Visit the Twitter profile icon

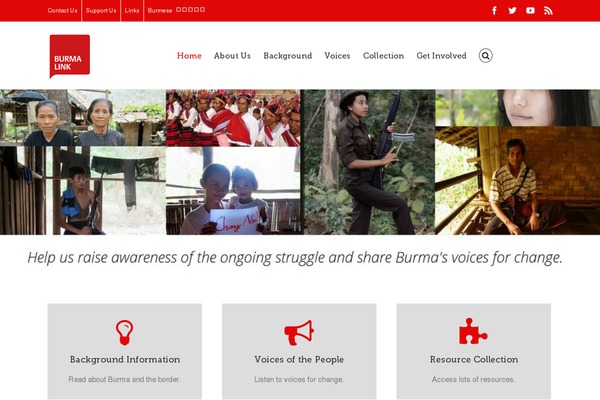point(512,10)
